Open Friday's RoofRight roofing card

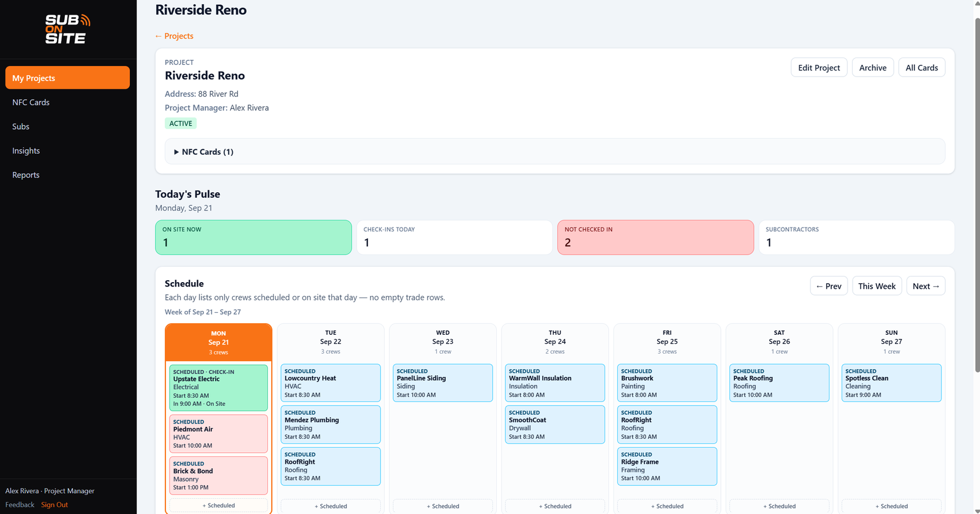click(667, 425)
